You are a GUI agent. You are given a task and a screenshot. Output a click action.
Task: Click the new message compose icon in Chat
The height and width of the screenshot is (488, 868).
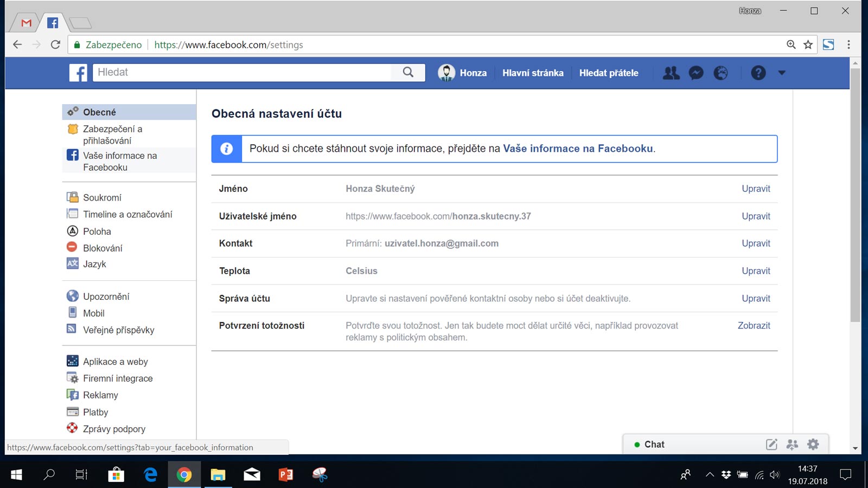tap(771, 445)
